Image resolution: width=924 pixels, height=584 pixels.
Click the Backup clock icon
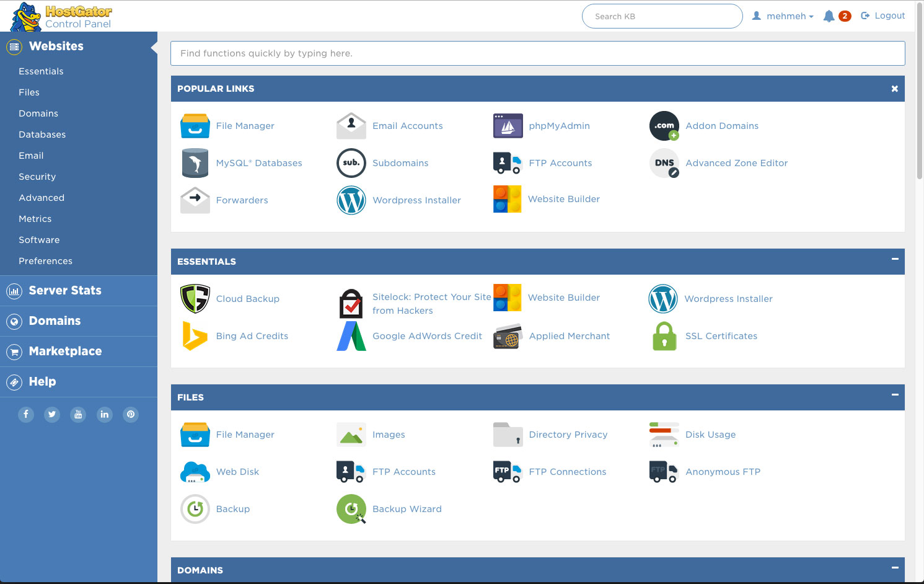click(195, 509)
